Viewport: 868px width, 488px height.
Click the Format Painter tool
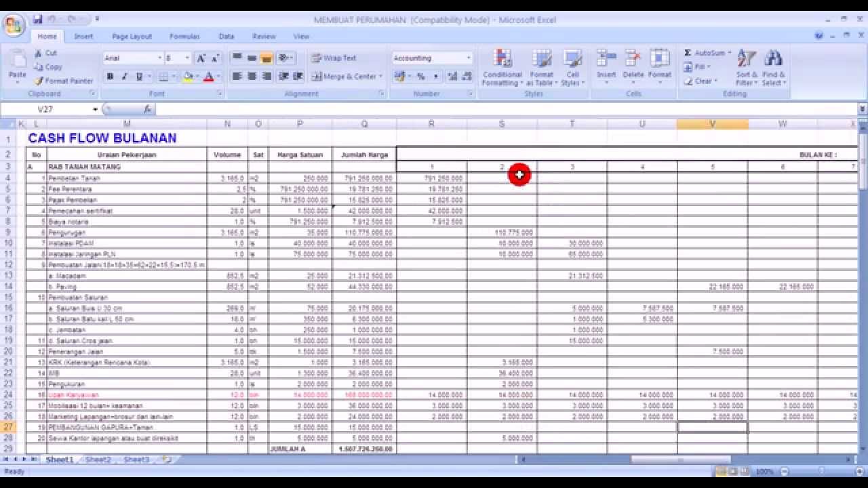(63, 81)
